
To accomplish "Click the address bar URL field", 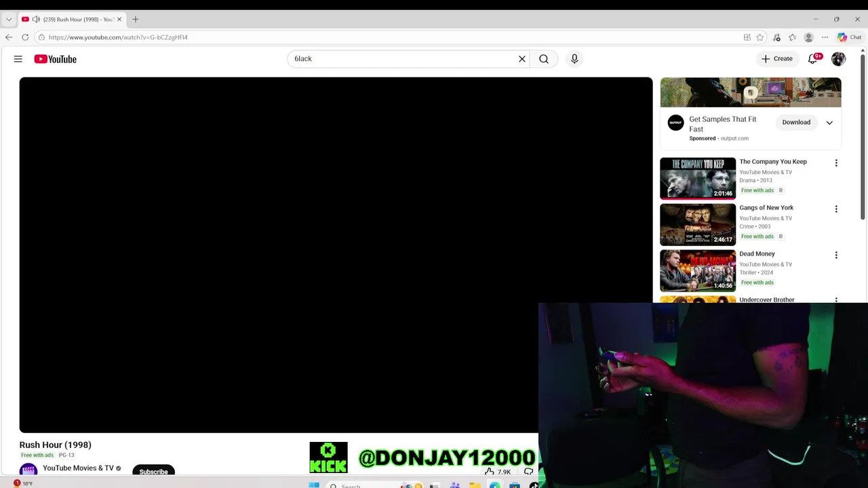I will 393,37.
